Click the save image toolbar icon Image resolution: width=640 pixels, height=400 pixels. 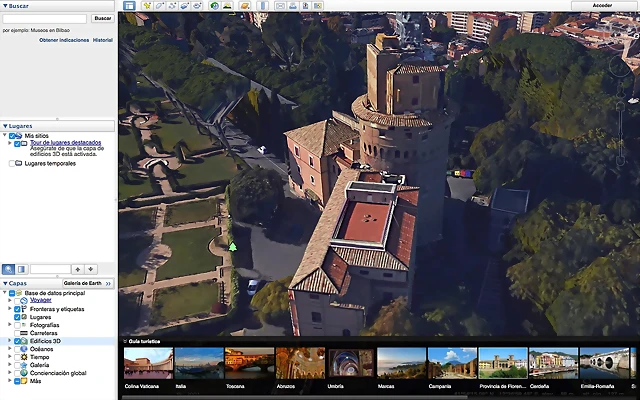click(x=305, y=6)
